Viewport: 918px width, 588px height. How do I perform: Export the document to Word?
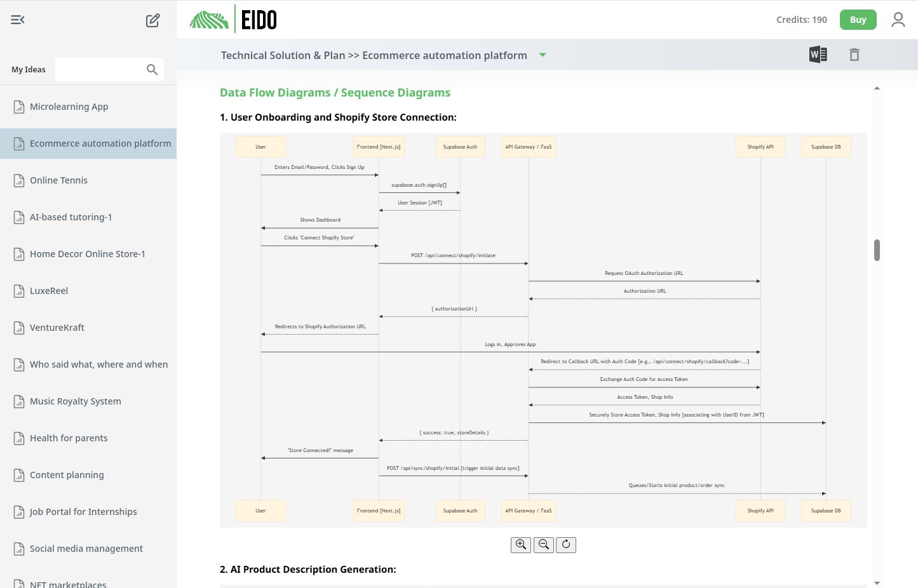click(x=818, y=55)
